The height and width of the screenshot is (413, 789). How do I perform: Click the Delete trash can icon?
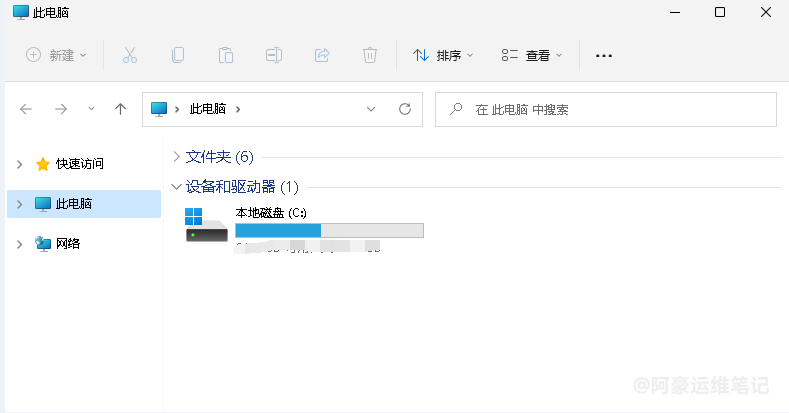coord(370,56)
